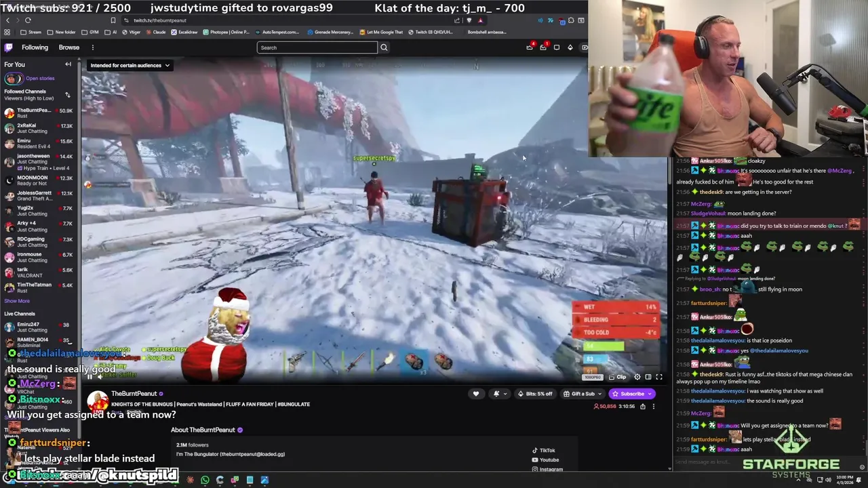Image resolution: width=868 pixels, height=488 pixels.
Task: Click Bits: 5% off button
Action: 535,394
